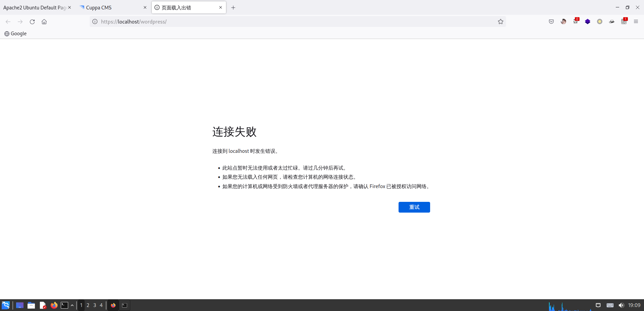Click the bullet text about checking network connection

click(290, 177)
